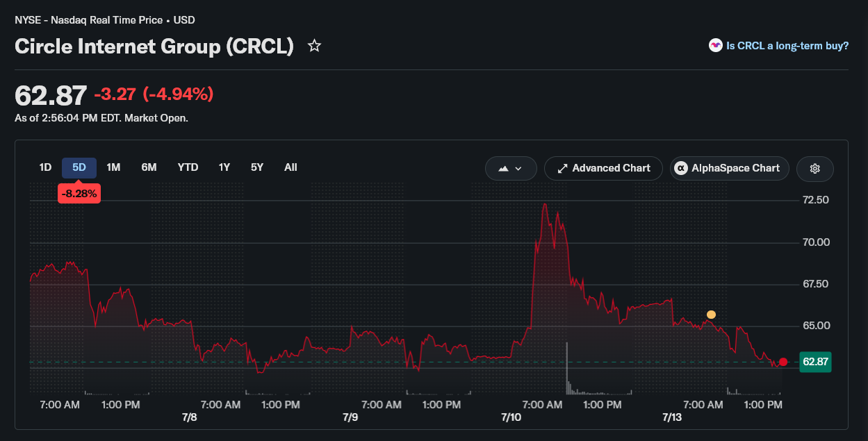Switch chart to 1M range
868x441 pixels.
point(113,167)
